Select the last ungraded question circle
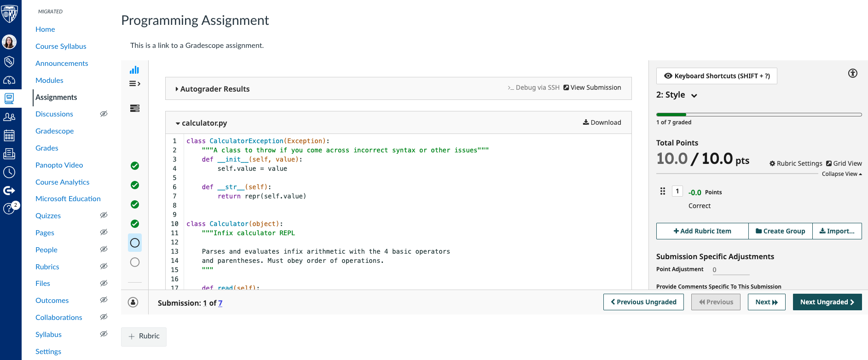This screenshot has width=868, height=360. [x=135, y=262]
